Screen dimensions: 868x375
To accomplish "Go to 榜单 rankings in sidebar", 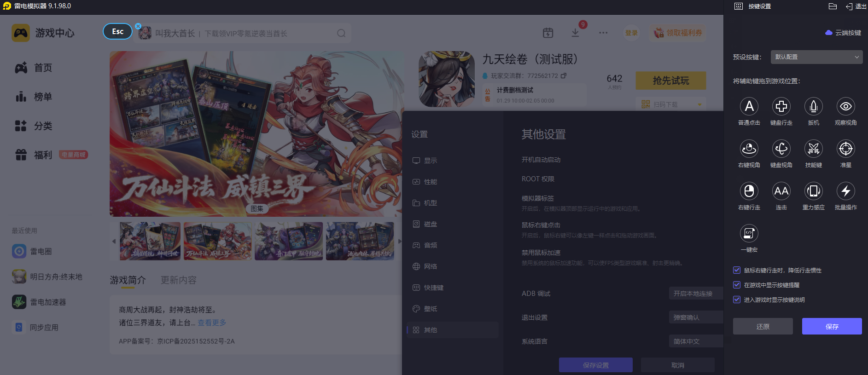I will pos(34,97).
